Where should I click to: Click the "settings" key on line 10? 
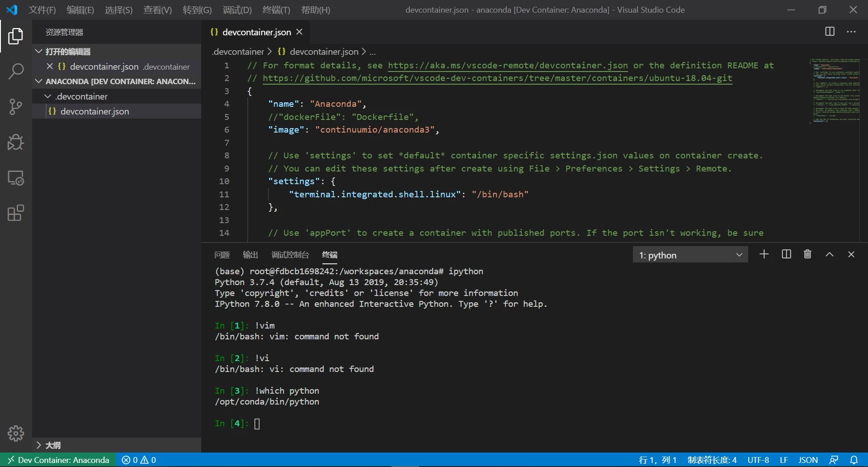293,181
